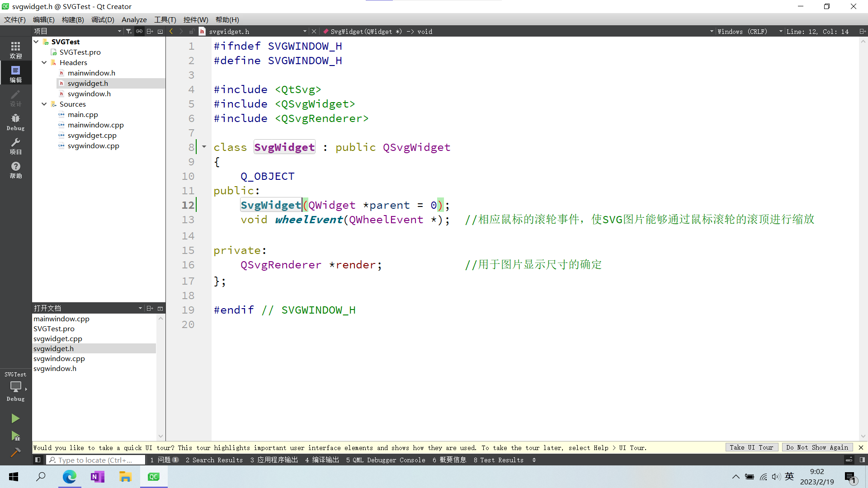Click the Do Not Show Again button
This screenshot has height=488, width=868.
tap(817, 447)
